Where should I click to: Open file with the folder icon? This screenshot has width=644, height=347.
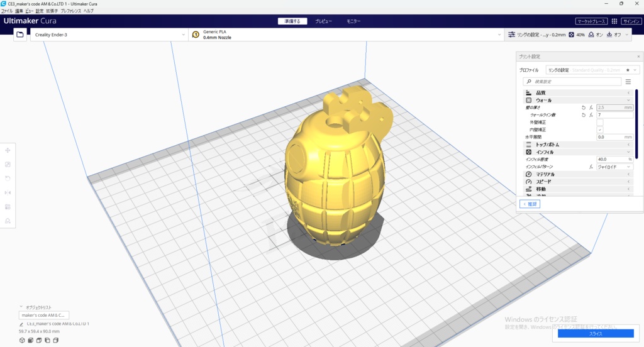[x=19, y=35]
